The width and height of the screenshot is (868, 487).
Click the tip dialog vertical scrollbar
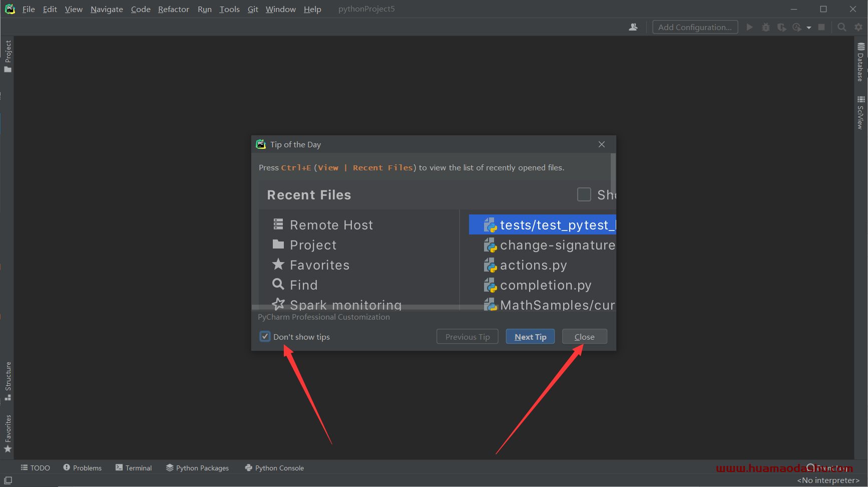613,175
